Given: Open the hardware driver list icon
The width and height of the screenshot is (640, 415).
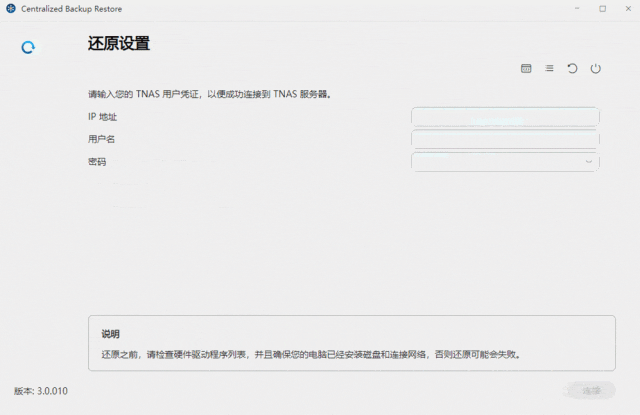Looking at the screenshot, I should click(549, 68).
